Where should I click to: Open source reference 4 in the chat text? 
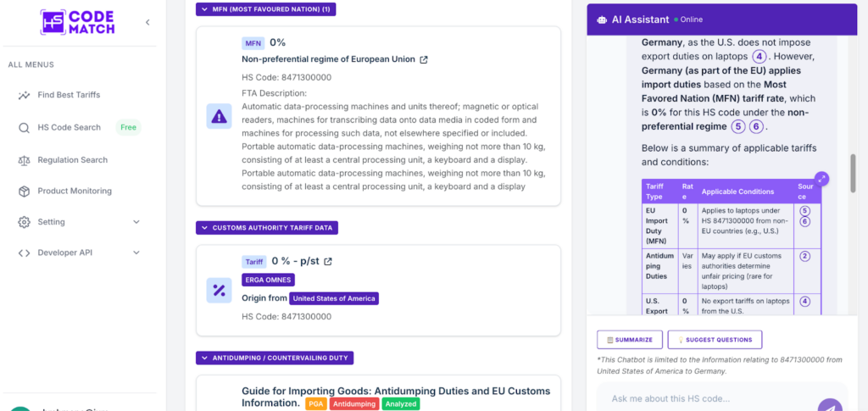click(x=759, y=57)
